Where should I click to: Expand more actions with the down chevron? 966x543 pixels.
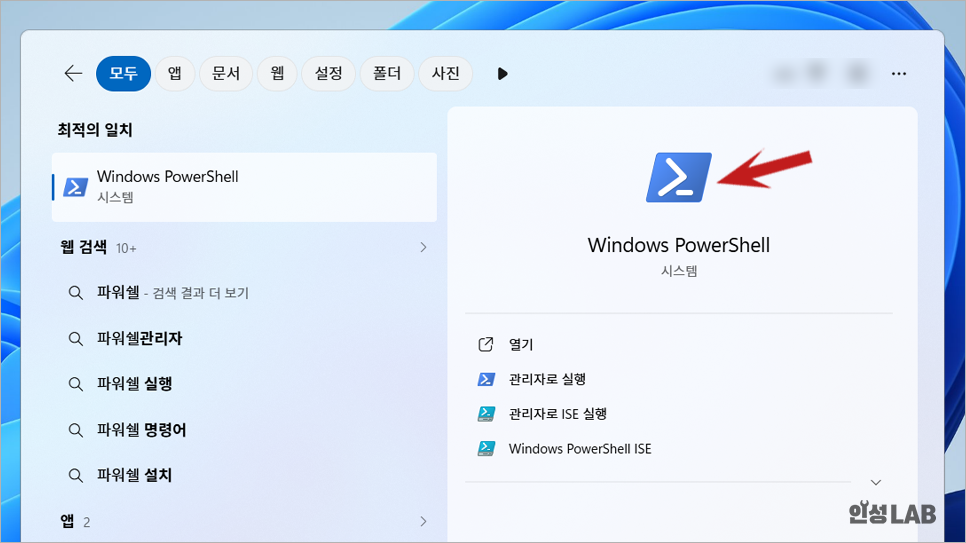pyautogui.click(x=875, y=483)
